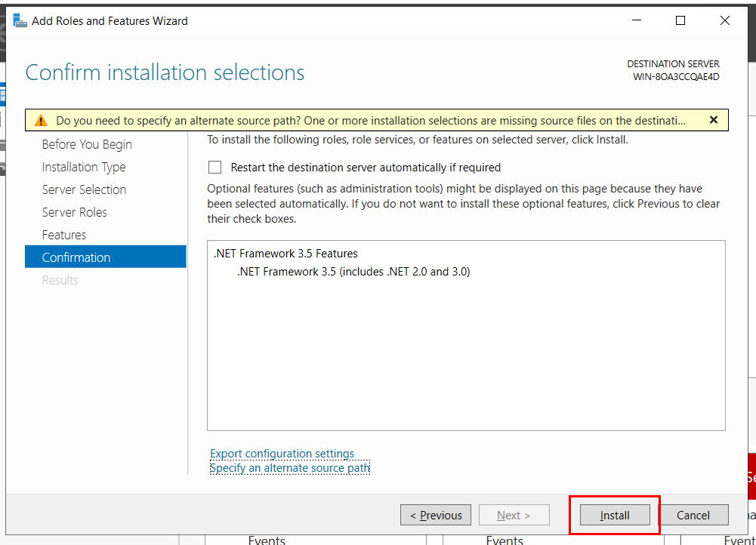The width and height of the screenshot is (756, 545).
Task: Open Specify an alternate source path link
Action: pos(290,468)
